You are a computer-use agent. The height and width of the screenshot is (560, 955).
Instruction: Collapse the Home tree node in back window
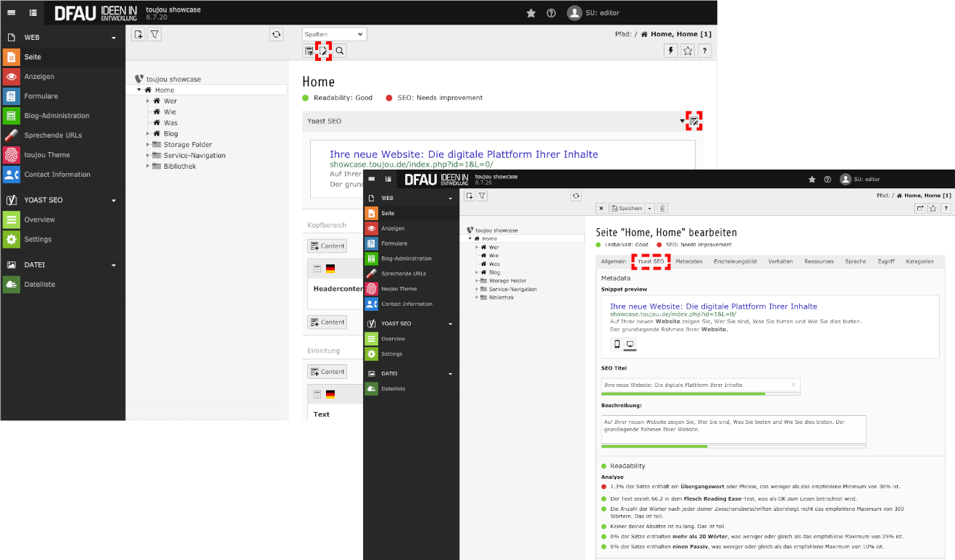pos(139,91)
